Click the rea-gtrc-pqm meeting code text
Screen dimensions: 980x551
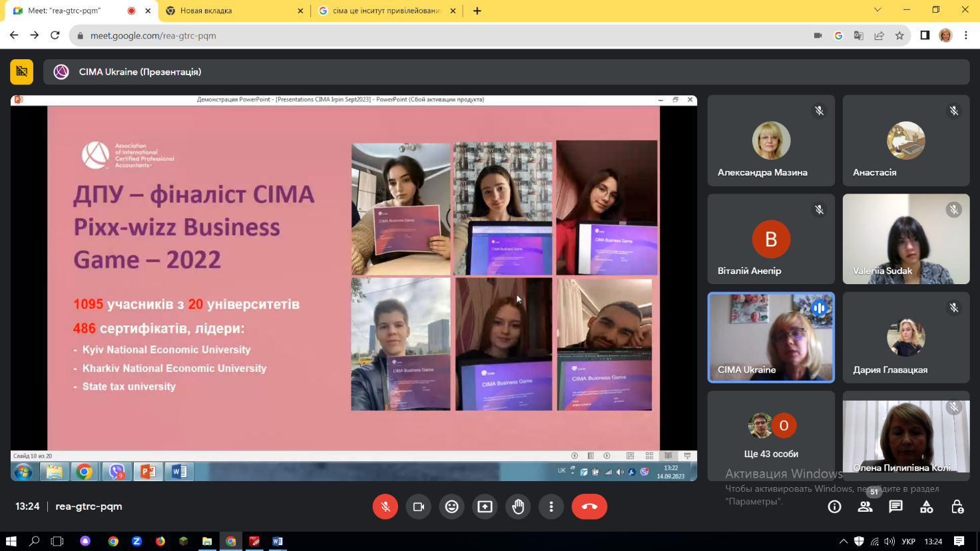point(89,506)
